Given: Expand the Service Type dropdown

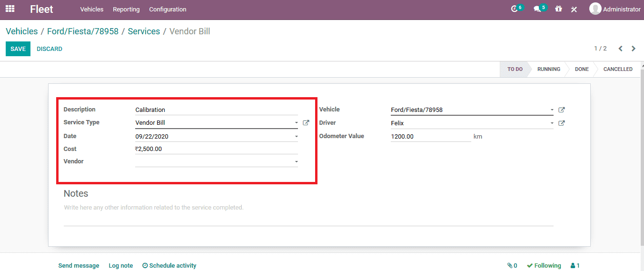Looking at the screenshot, I should click(x=296, y=123).
